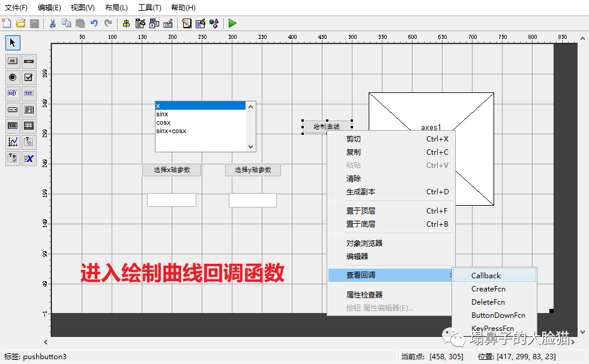Choose 复制 in the context menu
Screen dimensions: 589x364
[391, 152]
